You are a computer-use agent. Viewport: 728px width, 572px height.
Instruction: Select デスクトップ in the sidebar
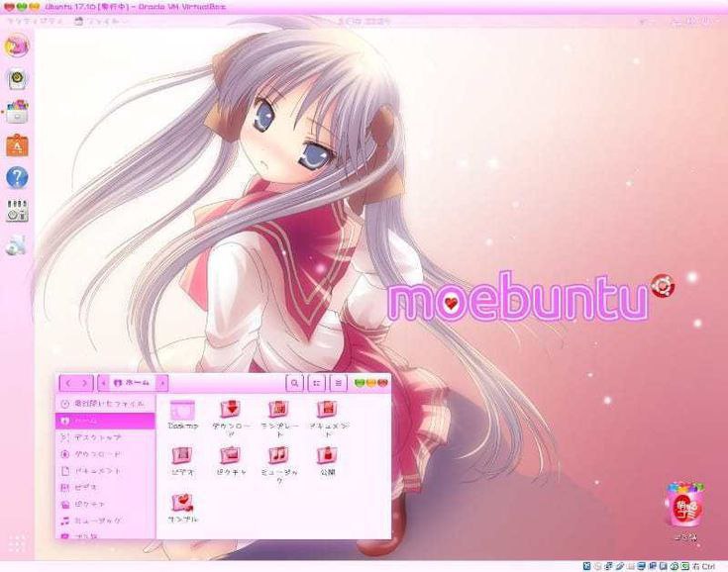click(x=105, y=437)
